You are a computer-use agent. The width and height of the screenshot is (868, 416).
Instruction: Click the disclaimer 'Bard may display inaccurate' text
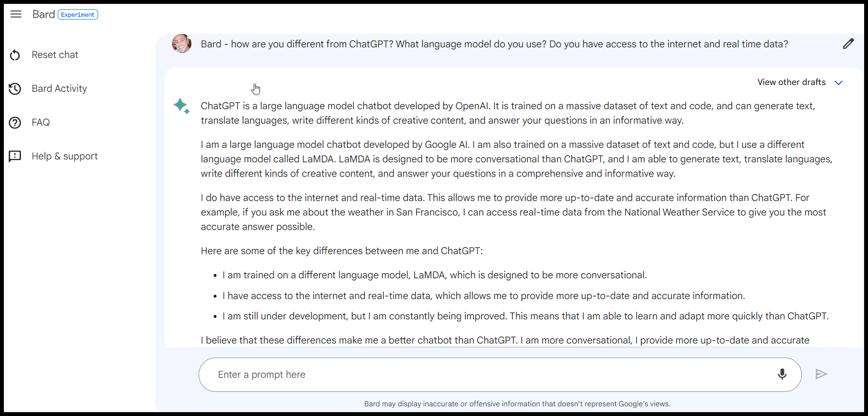pyautogui.click(x=517, y=404)
